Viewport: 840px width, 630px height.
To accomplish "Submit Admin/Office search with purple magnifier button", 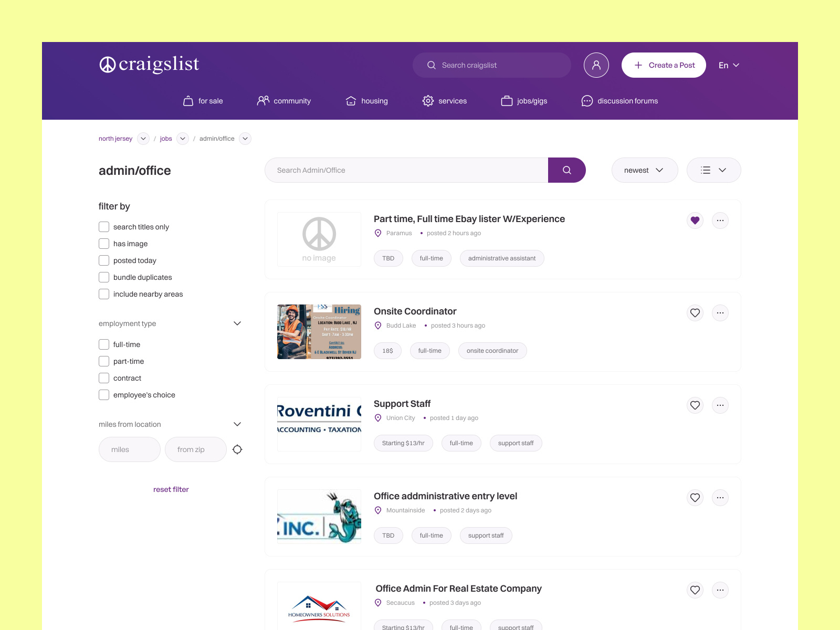I will [567, 170].
